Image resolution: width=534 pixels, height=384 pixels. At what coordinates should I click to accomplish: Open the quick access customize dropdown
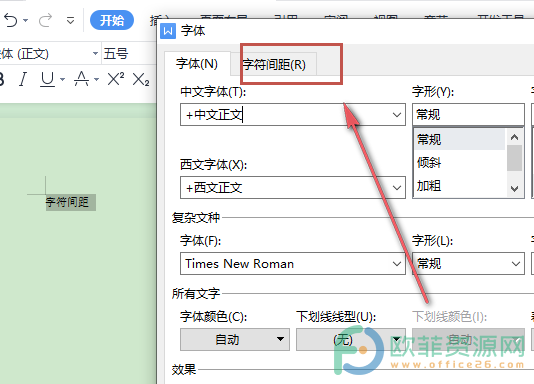pos(70,21)
